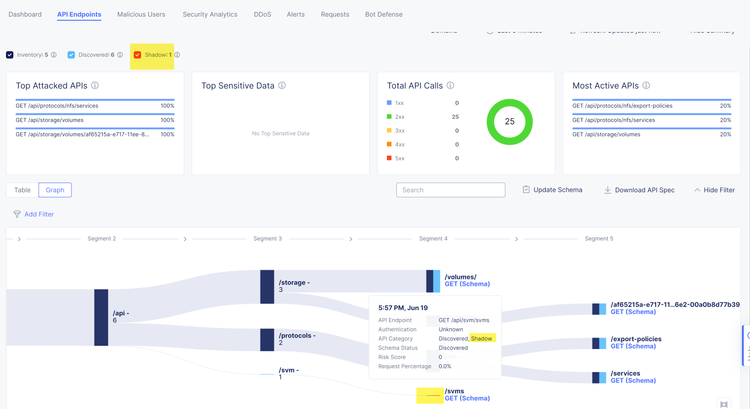The image size is (750, 409).
Task: Open the Alerts tab
Action: click(296, 14)
